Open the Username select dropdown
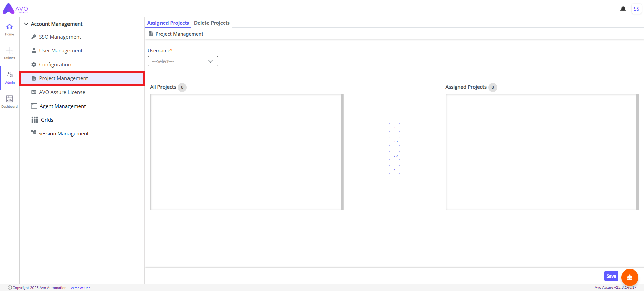 tap(183, 61)
